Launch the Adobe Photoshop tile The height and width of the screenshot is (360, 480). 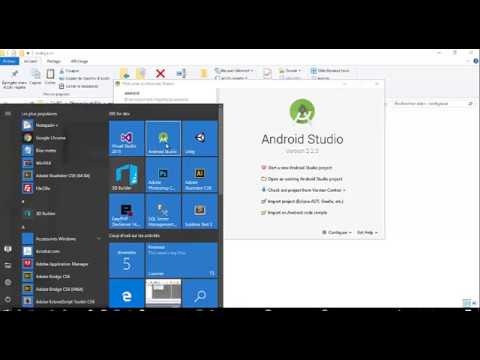[163, 175]
